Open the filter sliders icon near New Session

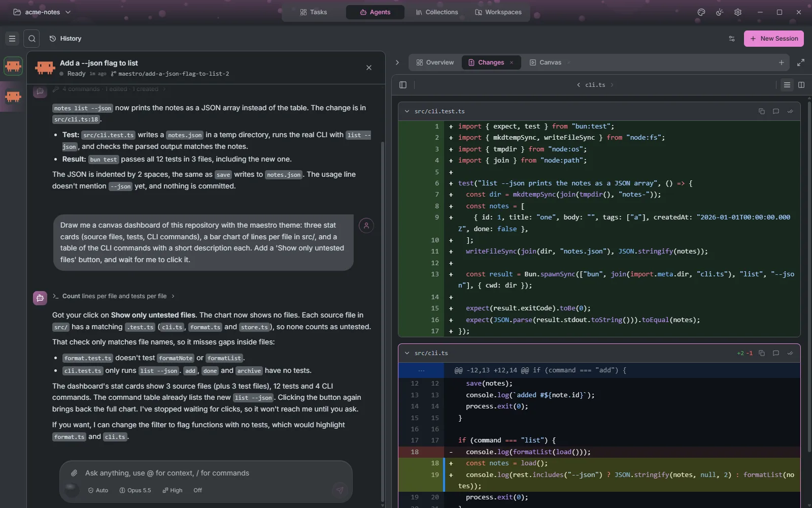tap(732, 39)
